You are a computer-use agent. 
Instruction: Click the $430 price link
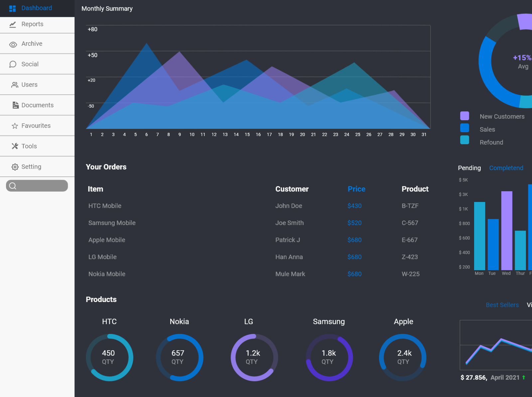coord(354,206)
